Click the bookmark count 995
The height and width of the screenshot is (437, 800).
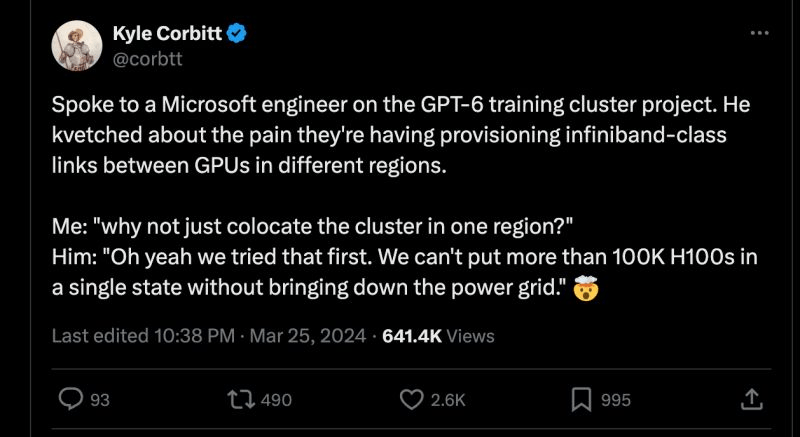point(616,400)
